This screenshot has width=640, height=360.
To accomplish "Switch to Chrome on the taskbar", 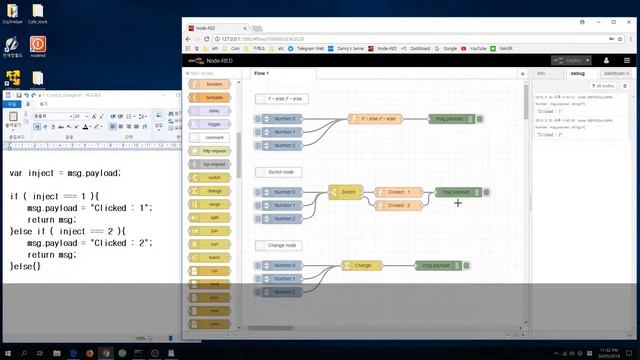I will 106,353.
